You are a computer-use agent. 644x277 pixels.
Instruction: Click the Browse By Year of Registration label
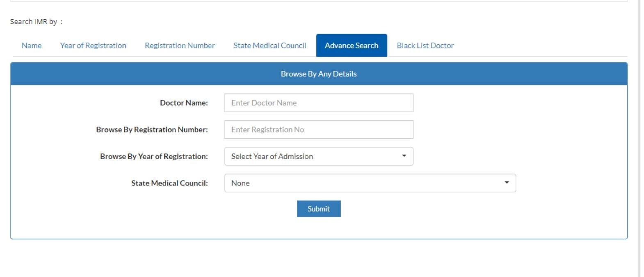coord(154,156)
